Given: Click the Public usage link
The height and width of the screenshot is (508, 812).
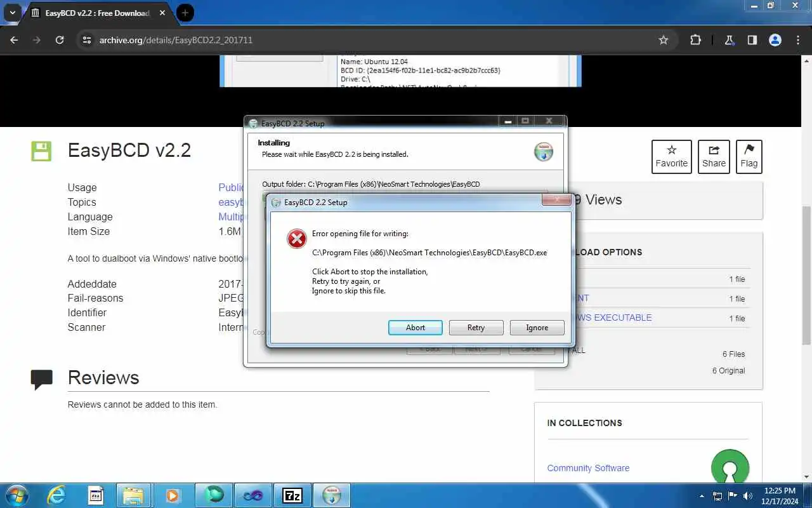Looking at the screenshot, I should pos(232,187).
